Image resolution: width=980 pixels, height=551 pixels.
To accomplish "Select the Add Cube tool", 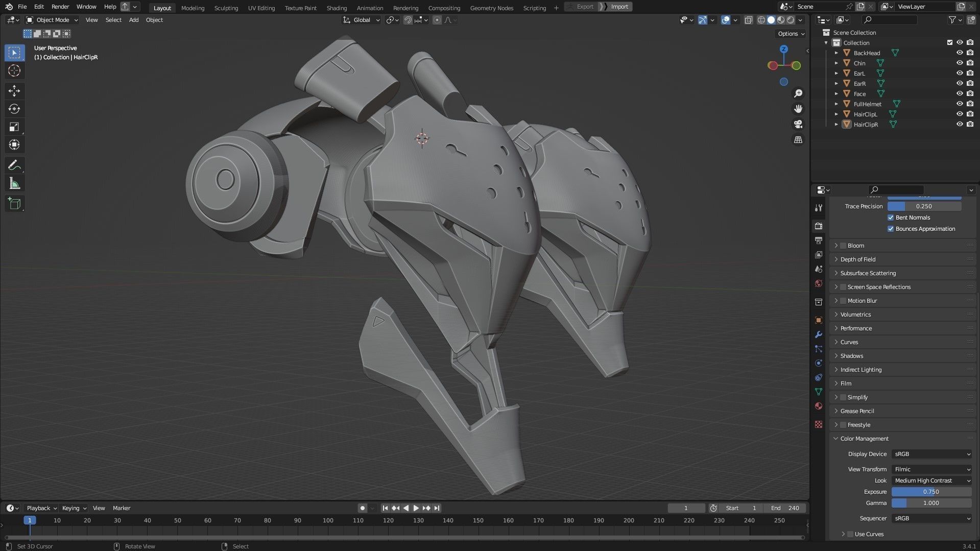I will tap(14, 204).
